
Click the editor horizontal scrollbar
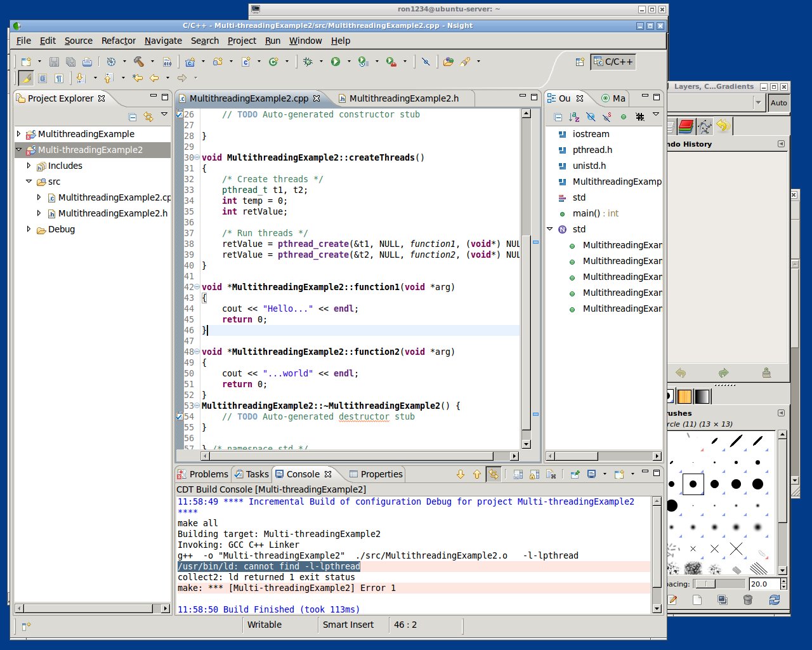(x=348, y=456)
